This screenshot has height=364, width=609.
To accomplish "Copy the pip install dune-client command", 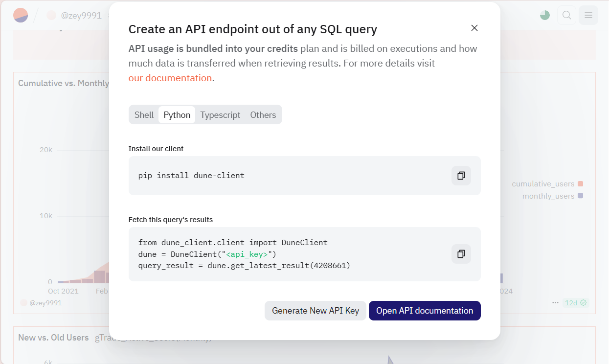I will pyautogui.click(x=461, y=176).
